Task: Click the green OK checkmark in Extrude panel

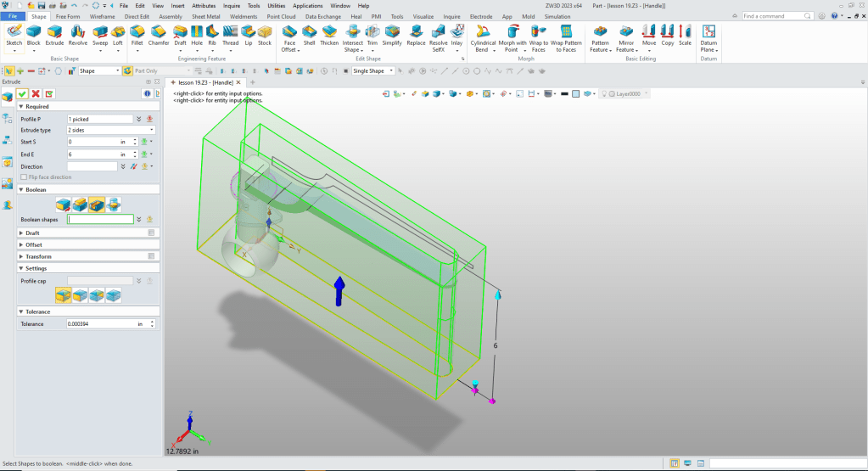Action: point(23,93)
